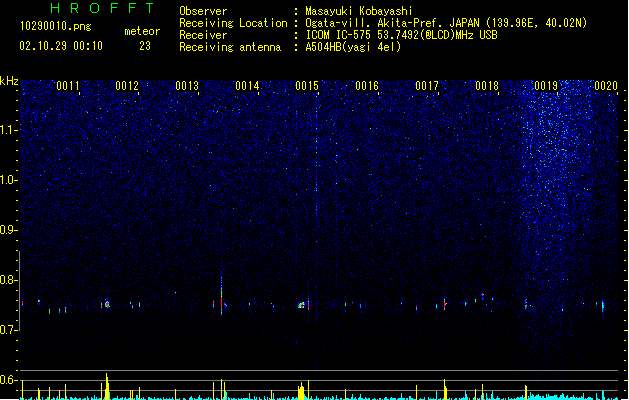
Task: Click the tall red meteor echo near 0014
Action: click(221, 295)
